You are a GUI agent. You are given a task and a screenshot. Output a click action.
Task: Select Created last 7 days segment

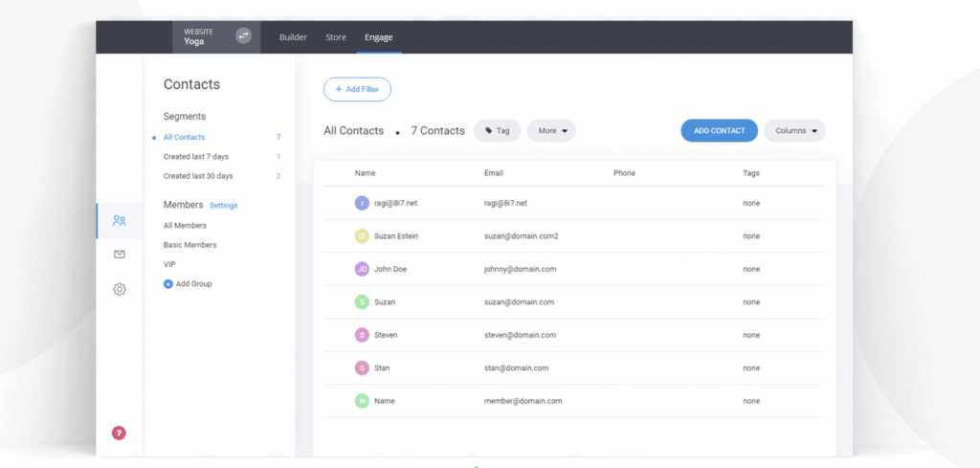[x=195, y=157]
